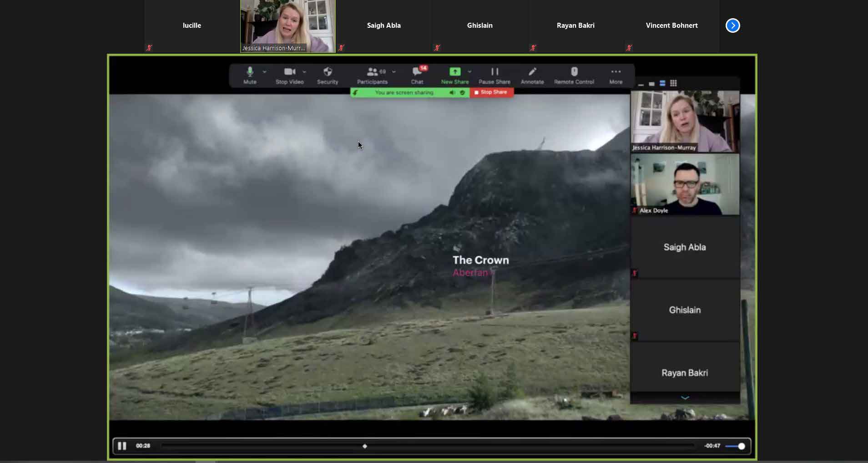868x463 pixels.
Task: Mute the microphone in the Zoom toolbar
Action: coord(250,75)
